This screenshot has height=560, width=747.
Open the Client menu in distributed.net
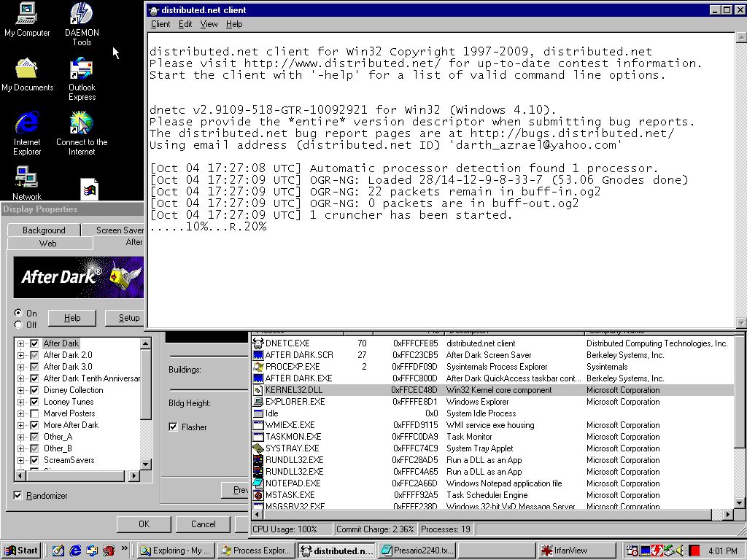(x=160, y=24)
